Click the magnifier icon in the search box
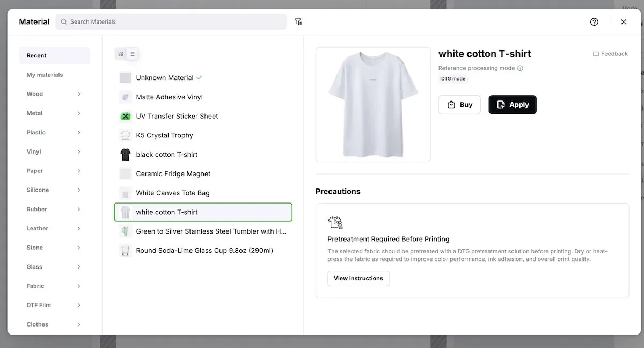Viewport: 644px width, 348px height. (x=64, y=22)
